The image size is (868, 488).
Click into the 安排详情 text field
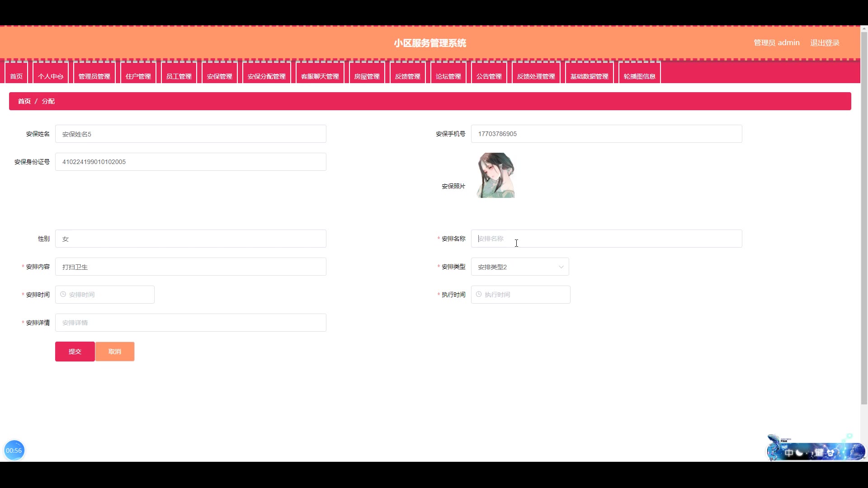click(x=190, y=323)
